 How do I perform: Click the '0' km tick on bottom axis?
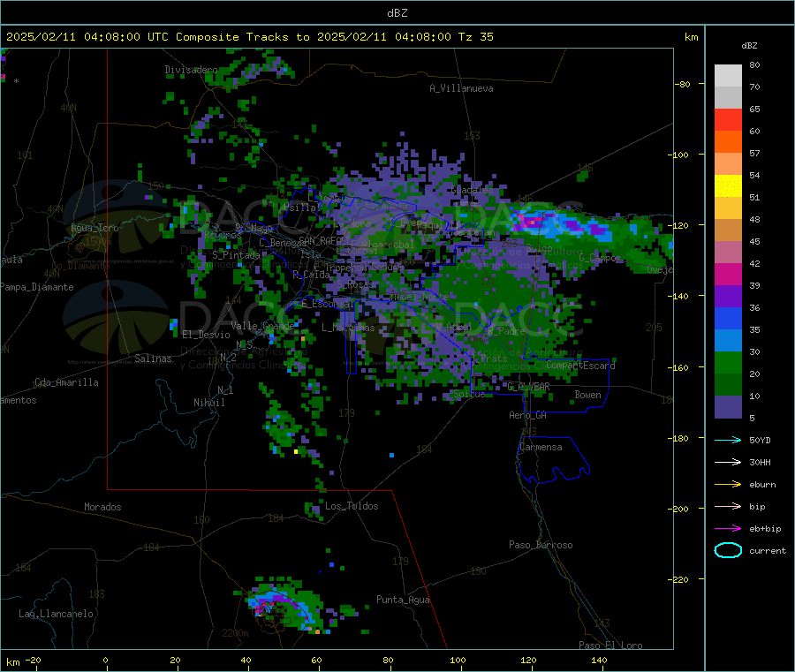[105, 660]
